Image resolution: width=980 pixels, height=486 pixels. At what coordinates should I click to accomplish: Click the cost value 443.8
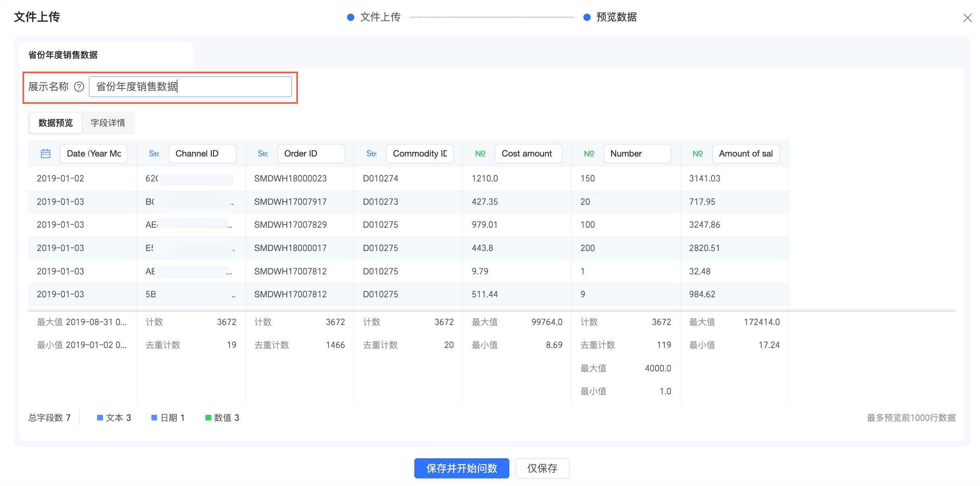pos(482,248)
